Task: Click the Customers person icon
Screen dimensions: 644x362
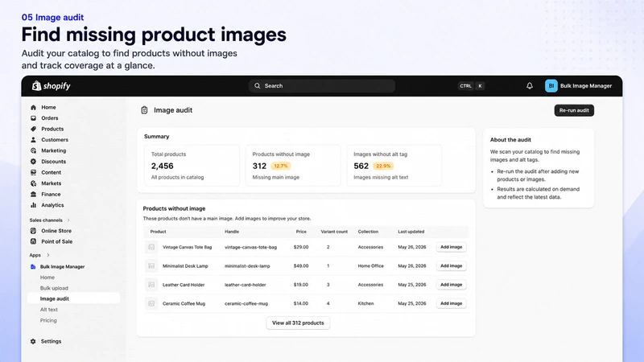Action: coord(33,140)
